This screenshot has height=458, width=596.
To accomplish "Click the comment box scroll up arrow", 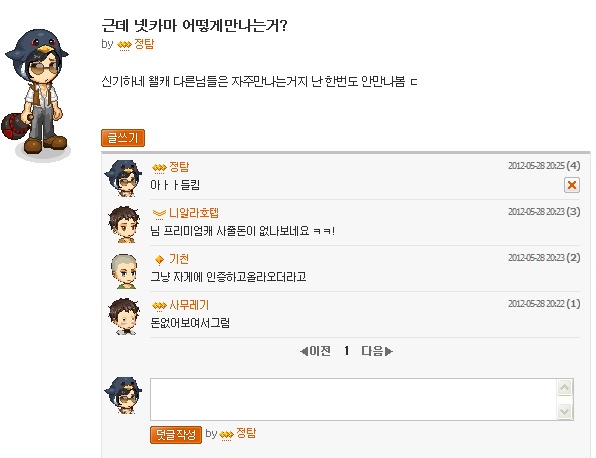I will pos(564,387).
